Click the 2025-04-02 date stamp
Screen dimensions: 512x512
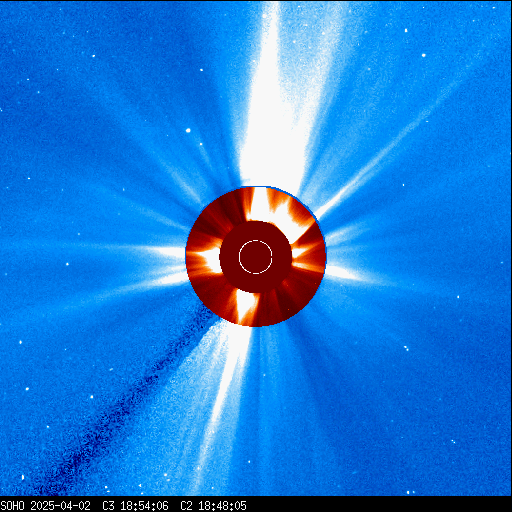pos(60,506)
